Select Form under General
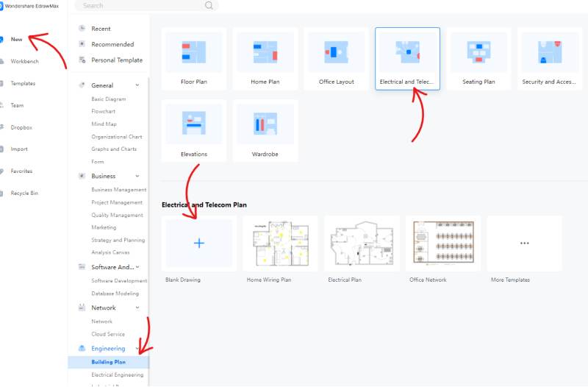 [98, 162]
